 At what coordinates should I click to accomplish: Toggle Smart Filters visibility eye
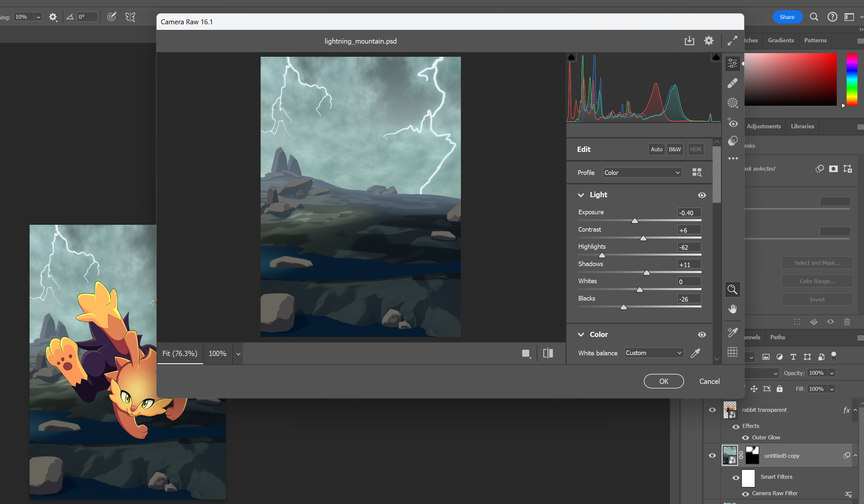(x=735, y=477)
